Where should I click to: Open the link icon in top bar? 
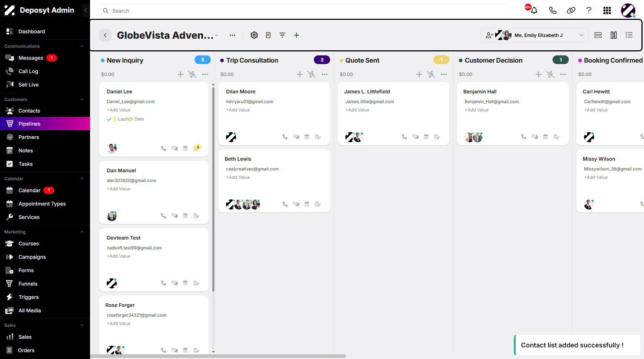pos(571,10)
